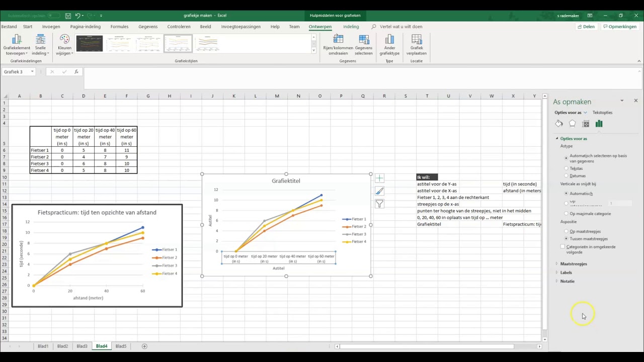Select Grootte en eigenschappen icon
Image resolution: width=644 pixels, height=362 pixels.
586,124
